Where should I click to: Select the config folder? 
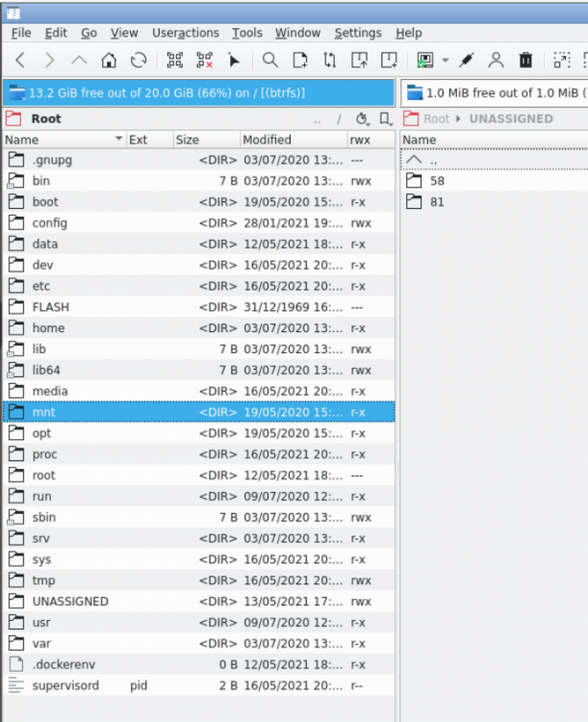pyautogui.click(x=199, y=223)
